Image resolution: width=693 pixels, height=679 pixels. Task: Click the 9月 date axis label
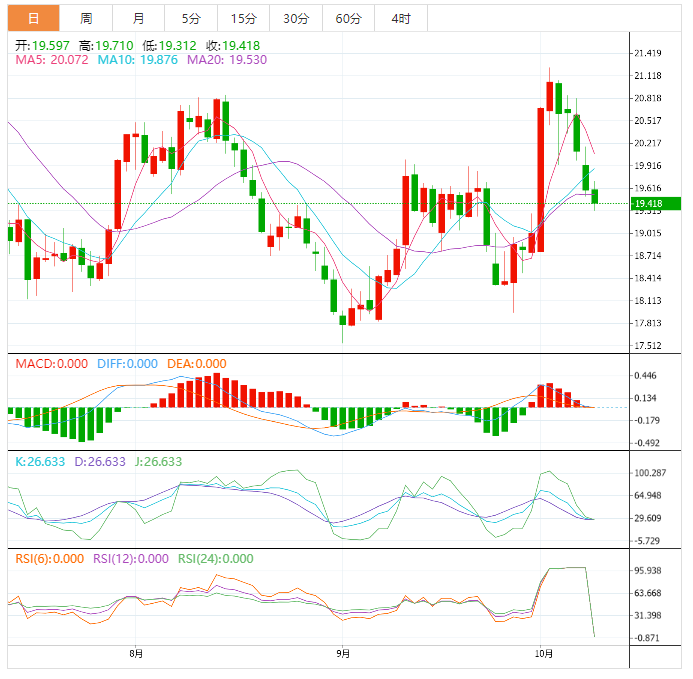click(343, 653)
